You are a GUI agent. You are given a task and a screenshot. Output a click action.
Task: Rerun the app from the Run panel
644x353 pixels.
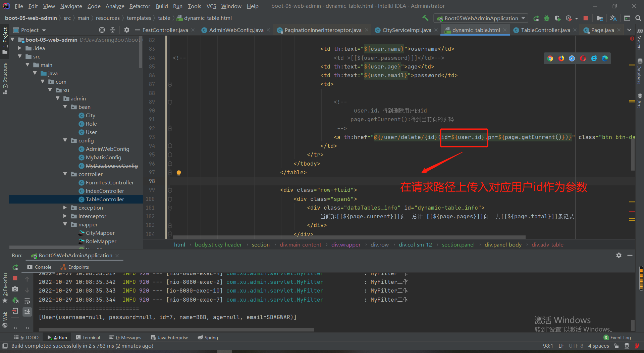[x=15, y=267]
